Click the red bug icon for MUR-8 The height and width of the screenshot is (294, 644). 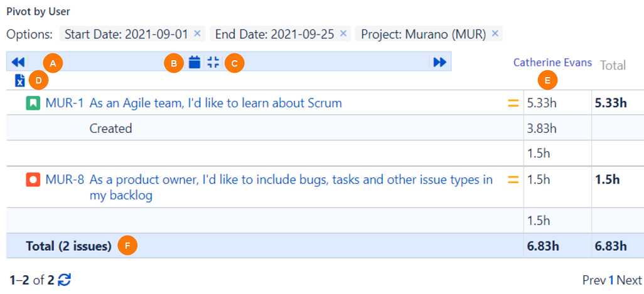(x=33, y=180)
